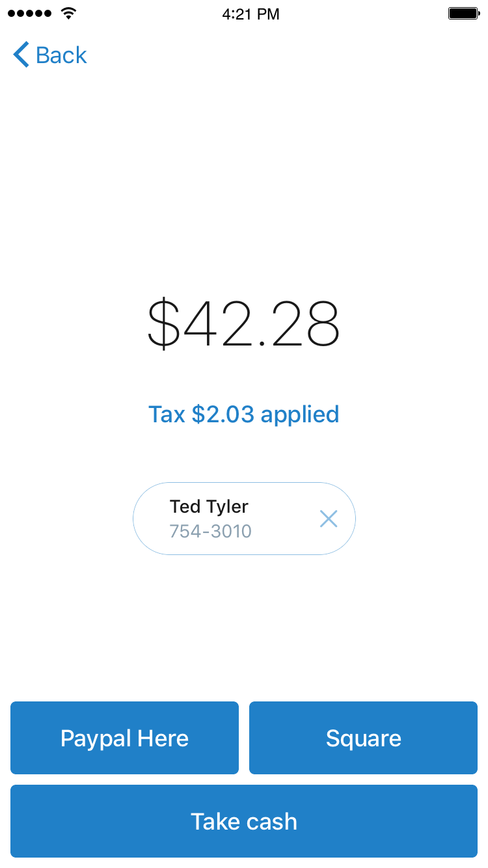Pay with the Paypal Here button
Image resolution: width=488 pixels, height=868 pixels.
124,738
